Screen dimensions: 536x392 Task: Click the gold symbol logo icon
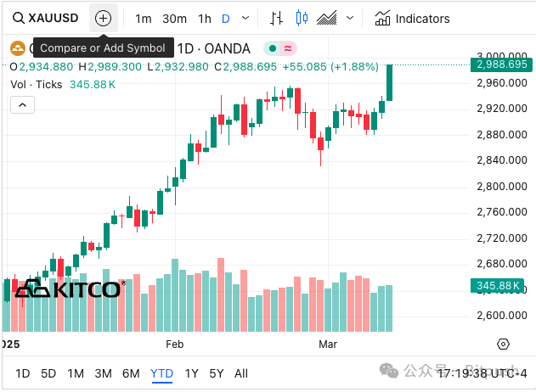[15, 49]
